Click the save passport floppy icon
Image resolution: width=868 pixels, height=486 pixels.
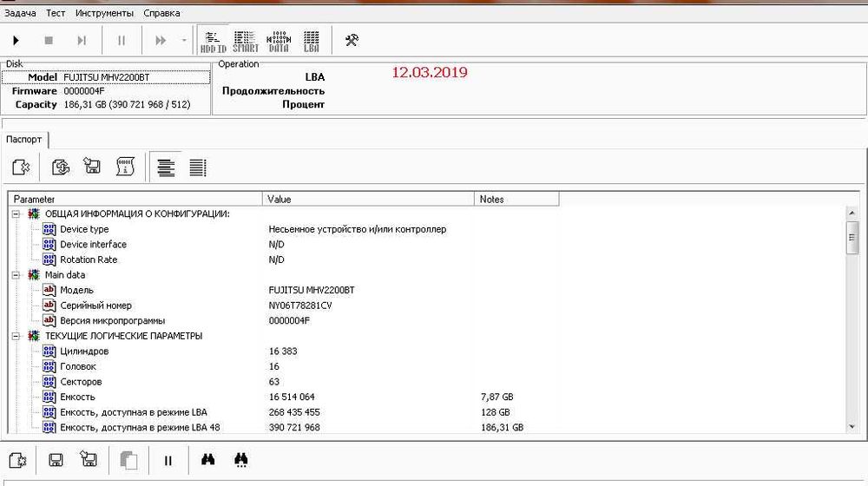(x=92, y=167)
